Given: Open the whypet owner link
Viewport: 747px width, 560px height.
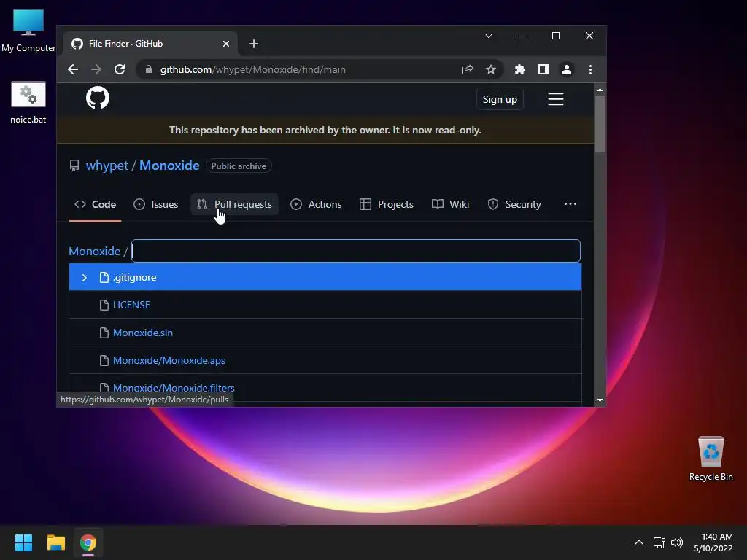Looking at the screenshot, I should tap(107, 166).
